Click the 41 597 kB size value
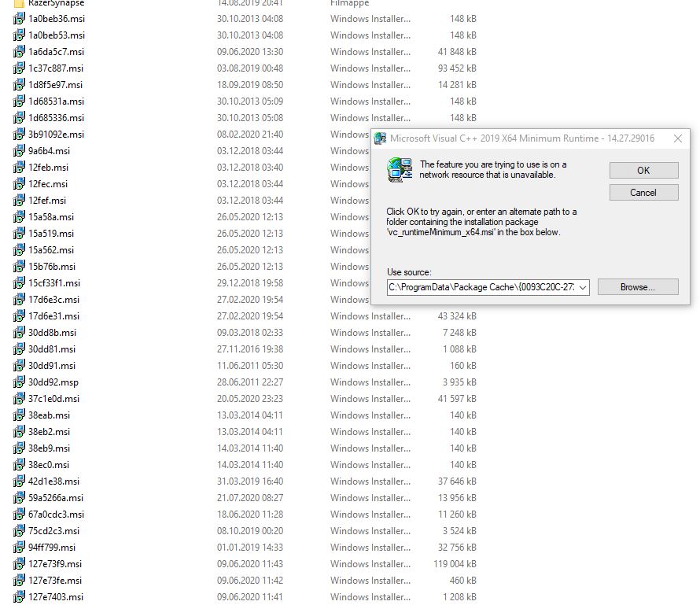700x605 pixels. point(457,399)
